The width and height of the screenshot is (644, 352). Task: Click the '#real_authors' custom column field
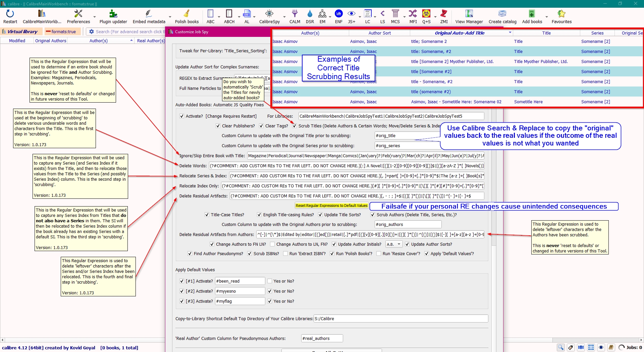pos(322,339)
